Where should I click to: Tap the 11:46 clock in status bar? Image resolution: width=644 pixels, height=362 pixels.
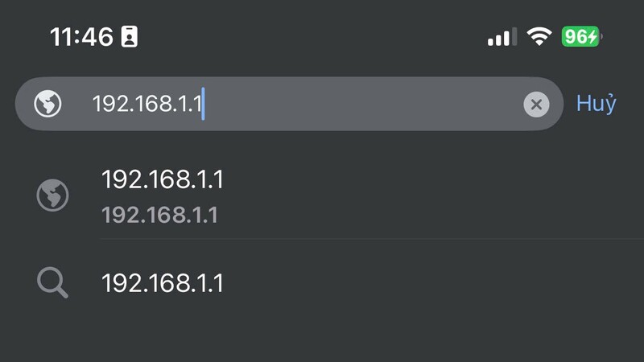[81, 37]
